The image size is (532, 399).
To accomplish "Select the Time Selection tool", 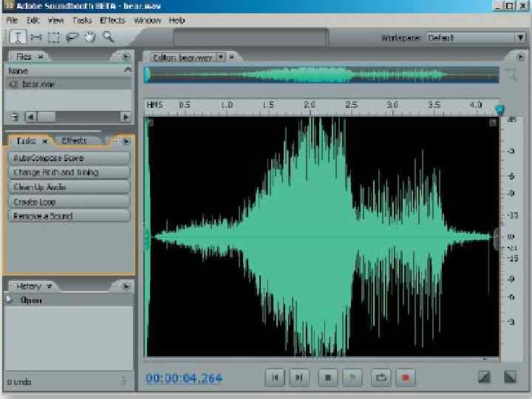I will click(x=17, y=37).
